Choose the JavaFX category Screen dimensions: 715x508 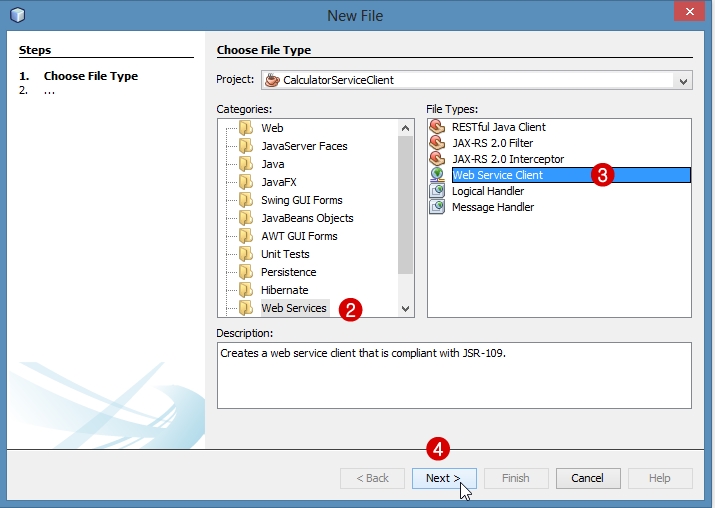pyautogui.click(x=279, y=182)
